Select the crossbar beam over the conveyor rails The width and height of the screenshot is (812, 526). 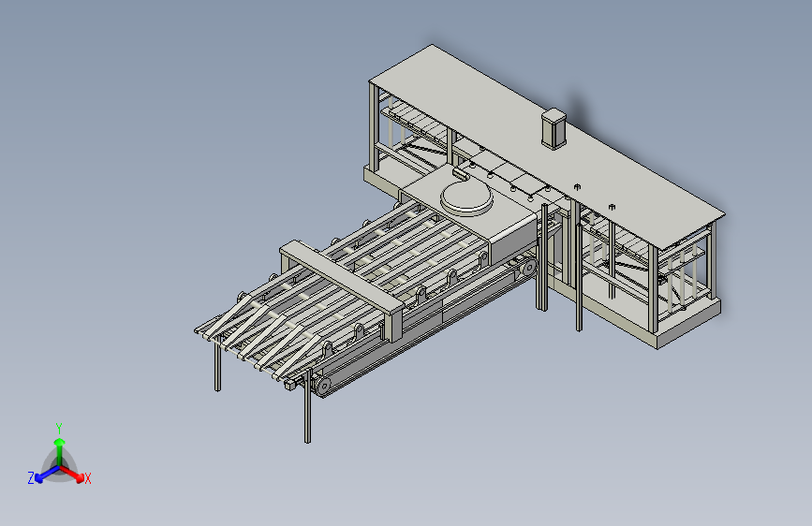(x=342, y=277)
